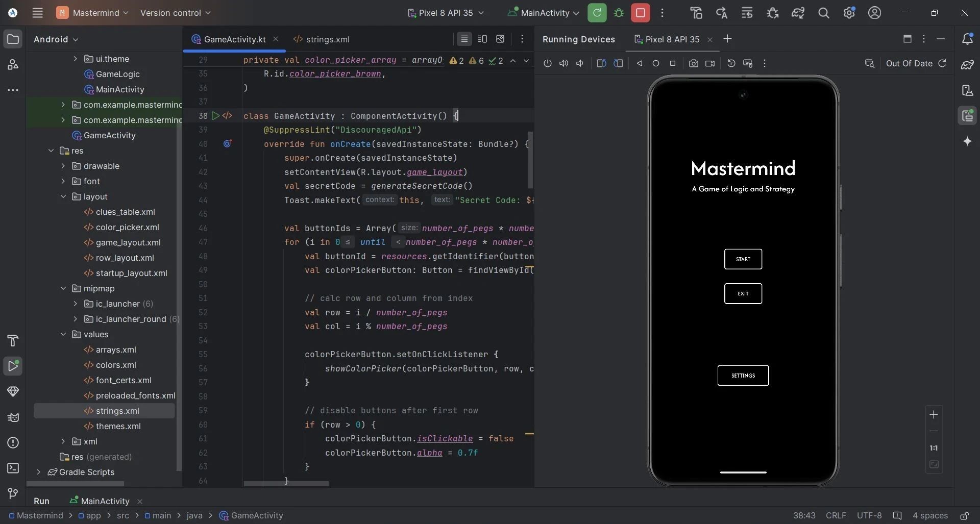Open Terminal tool window icon
The height and width of the screenshot is (524, 980).
click(x=13, y=468)
